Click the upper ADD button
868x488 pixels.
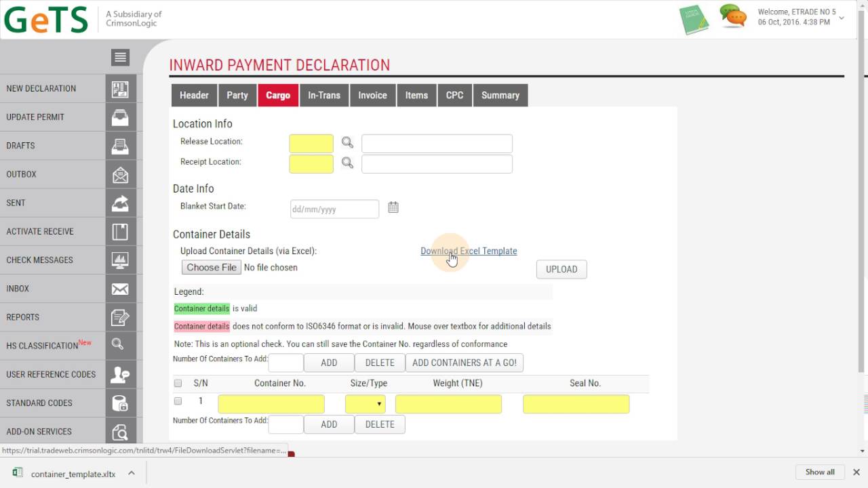tap(329, 363)
